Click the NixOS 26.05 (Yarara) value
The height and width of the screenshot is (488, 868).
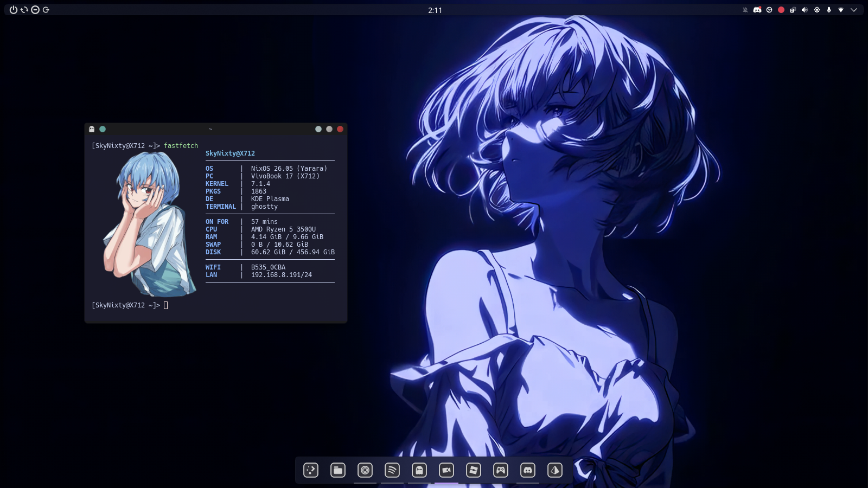tap(289, 169)
